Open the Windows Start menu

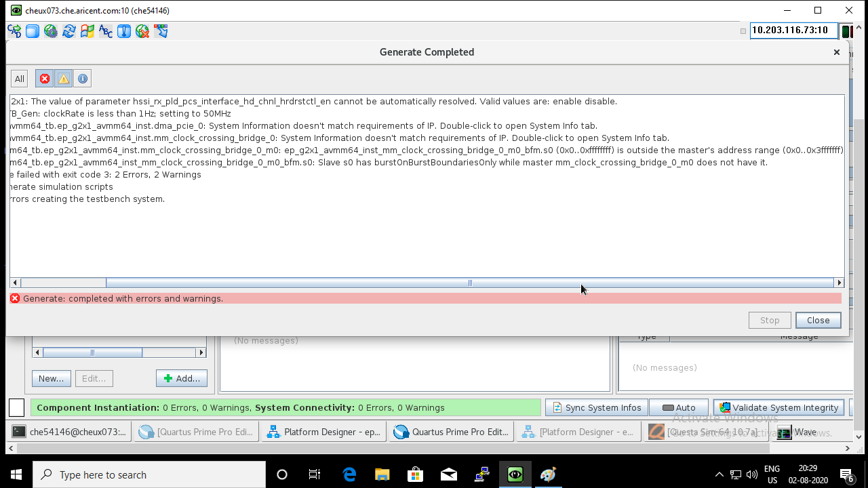(x=16, y=474)
